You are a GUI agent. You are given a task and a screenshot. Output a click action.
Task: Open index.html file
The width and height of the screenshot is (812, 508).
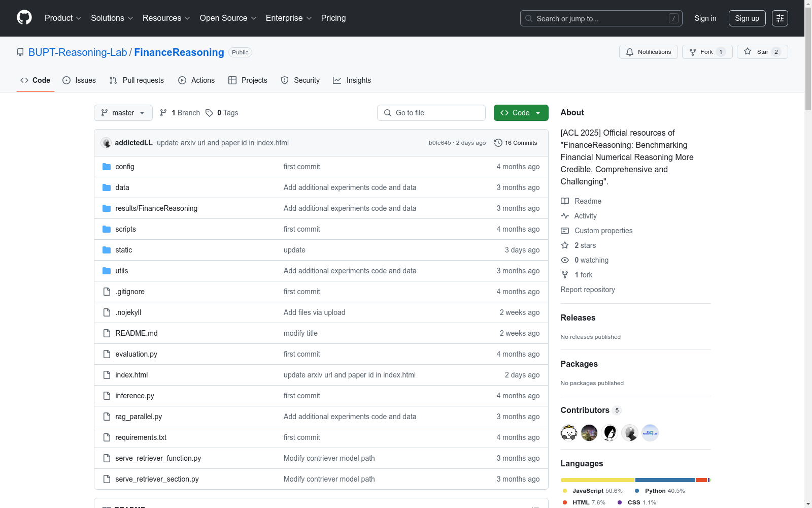(x=131, y=375)
